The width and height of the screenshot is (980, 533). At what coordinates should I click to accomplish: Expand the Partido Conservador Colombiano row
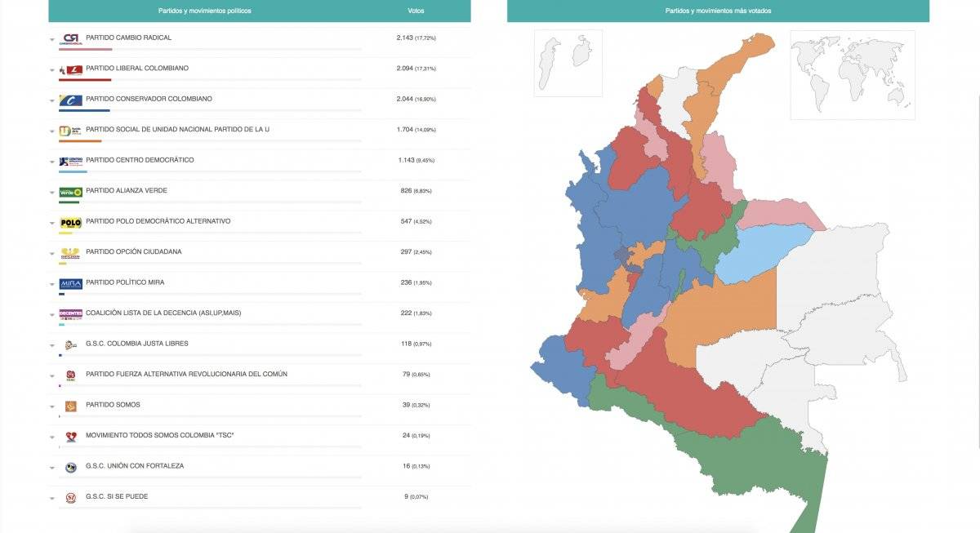[x=52, y=100]
